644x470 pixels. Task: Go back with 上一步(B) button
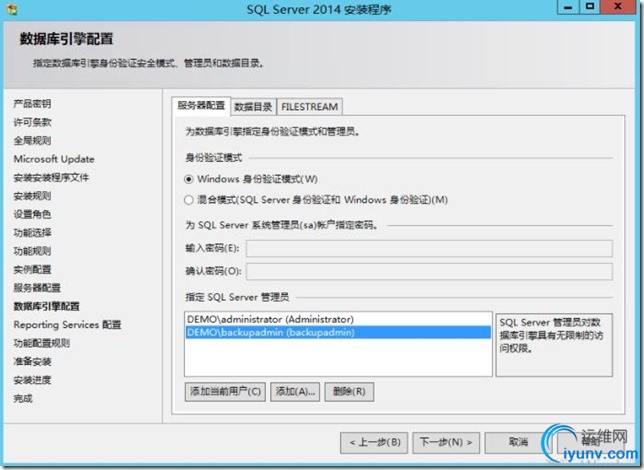(374, 442)
